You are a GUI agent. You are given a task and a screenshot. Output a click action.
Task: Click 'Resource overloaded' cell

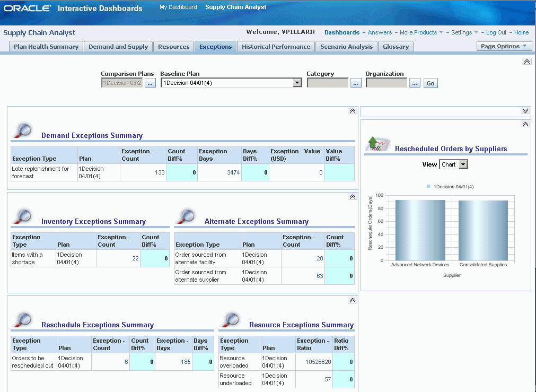(240, 362)
